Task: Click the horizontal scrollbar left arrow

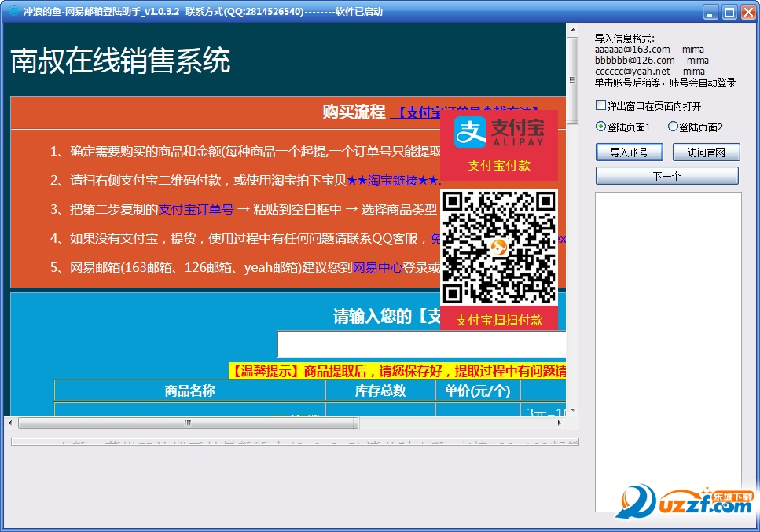Action: coord(10,423)
